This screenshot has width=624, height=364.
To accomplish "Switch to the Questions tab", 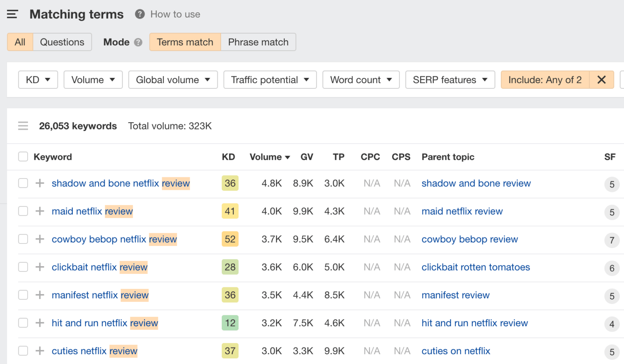I will pos(62,42).
